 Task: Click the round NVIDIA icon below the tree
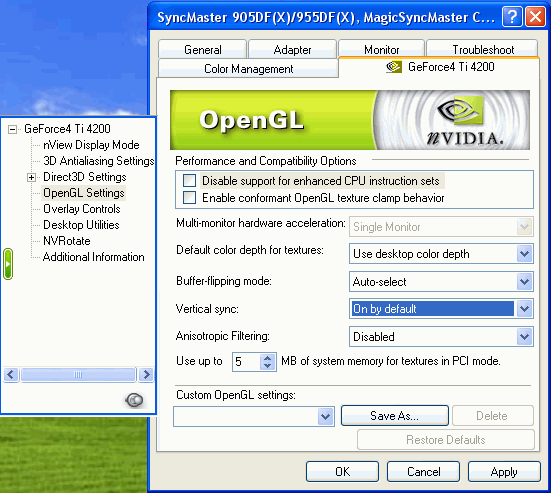(134, 400)
